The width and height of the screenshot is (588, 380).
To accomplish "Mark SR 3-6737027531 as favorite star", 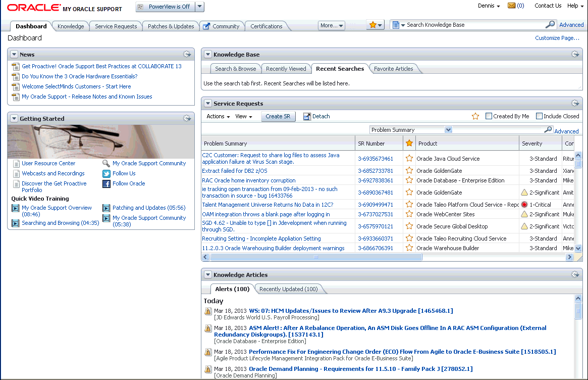I will tap(409, 214).
